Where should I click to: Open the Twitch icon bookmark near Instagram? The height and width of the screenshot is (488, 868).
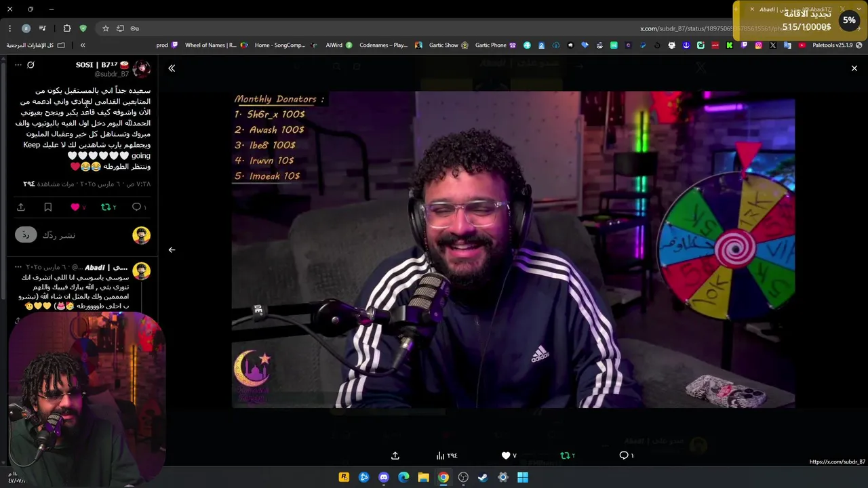(x=744, y=45)
